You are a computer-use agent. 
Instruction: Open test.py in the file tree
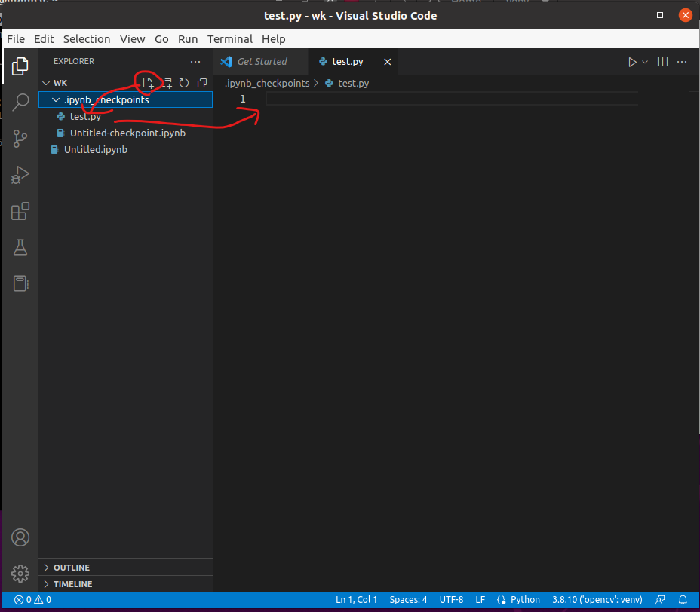(x=125, y=116)
